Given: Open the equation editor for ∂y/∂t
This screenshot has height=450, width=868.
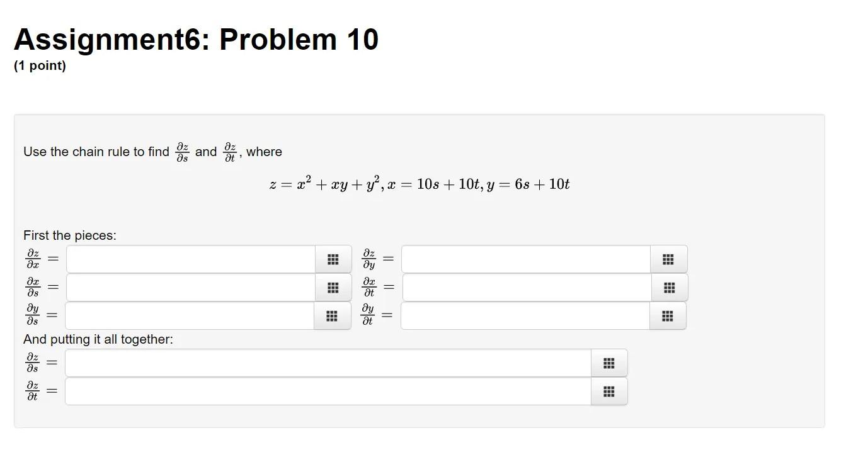Looking at the screenshot, I should click(668, 315).
